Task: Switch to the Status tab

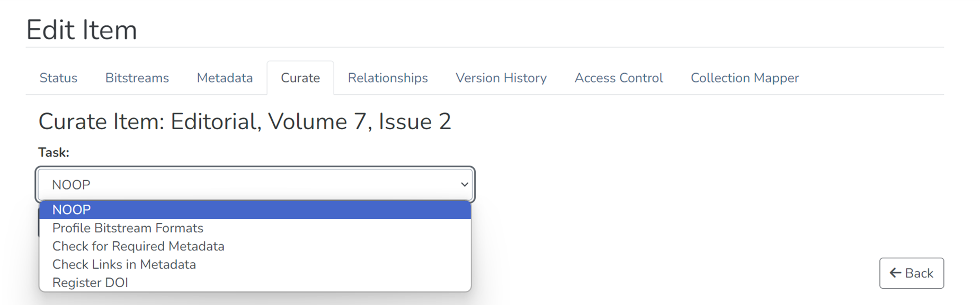Action: [58, 78]
